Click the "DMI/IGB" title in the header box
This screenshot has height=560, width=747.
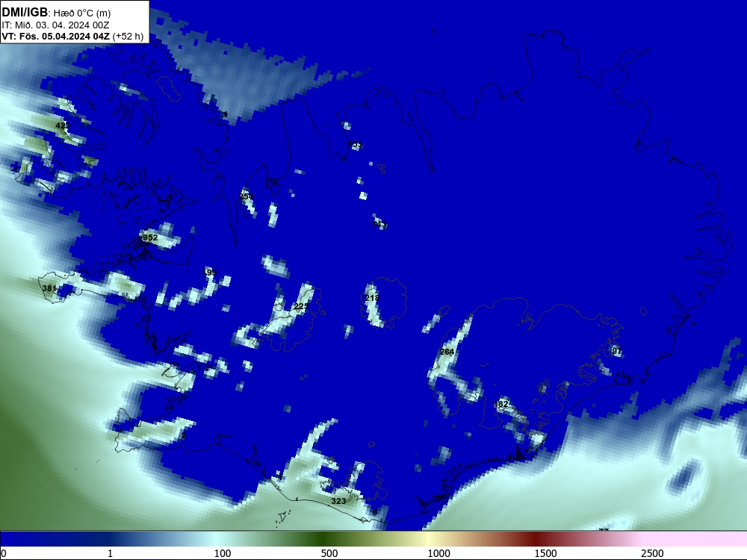point(25,13)
